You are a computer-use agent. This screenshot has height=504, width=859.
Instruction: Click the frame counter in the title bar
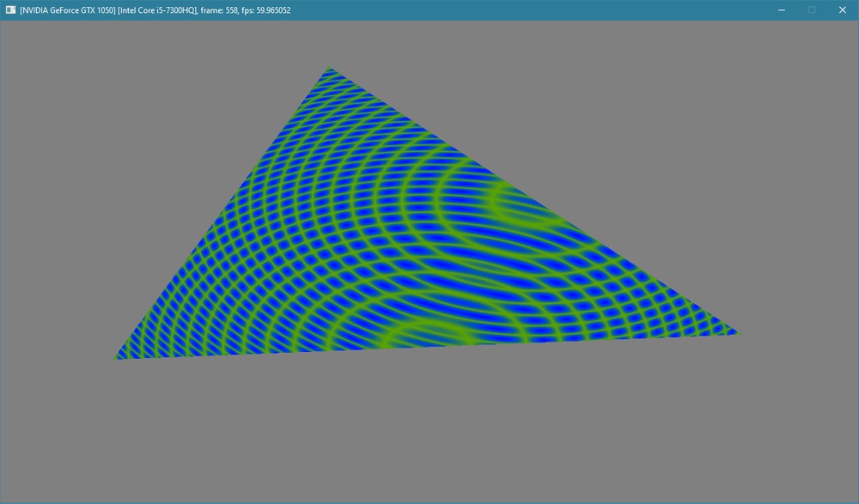point(222,9)
